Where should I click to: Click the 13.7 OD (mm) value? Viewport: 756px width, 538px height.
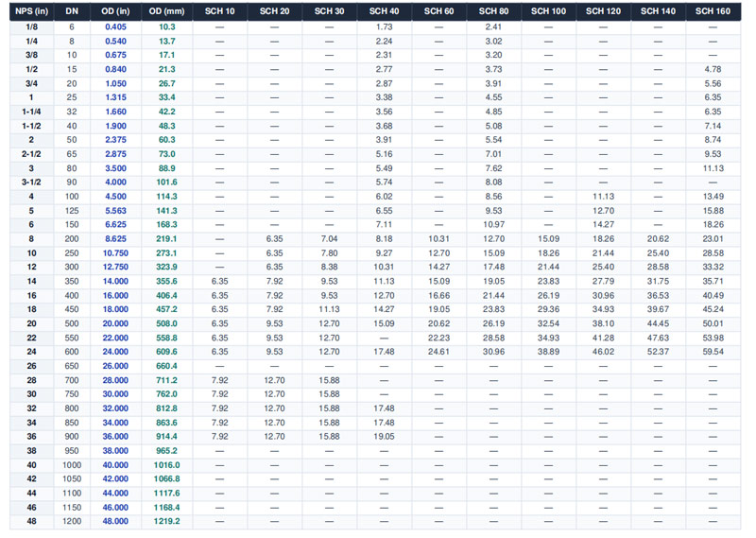[x=167, y=42]
